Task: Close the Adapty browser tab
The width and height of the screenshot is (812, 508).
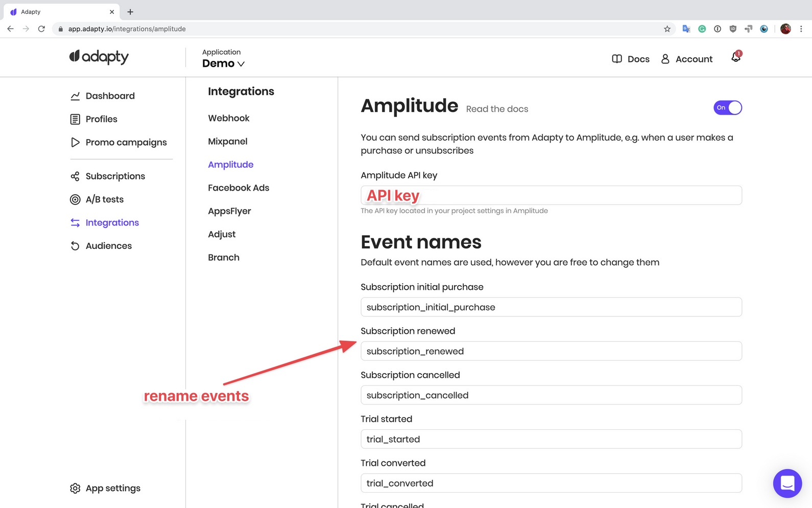Action: (112, 12)
